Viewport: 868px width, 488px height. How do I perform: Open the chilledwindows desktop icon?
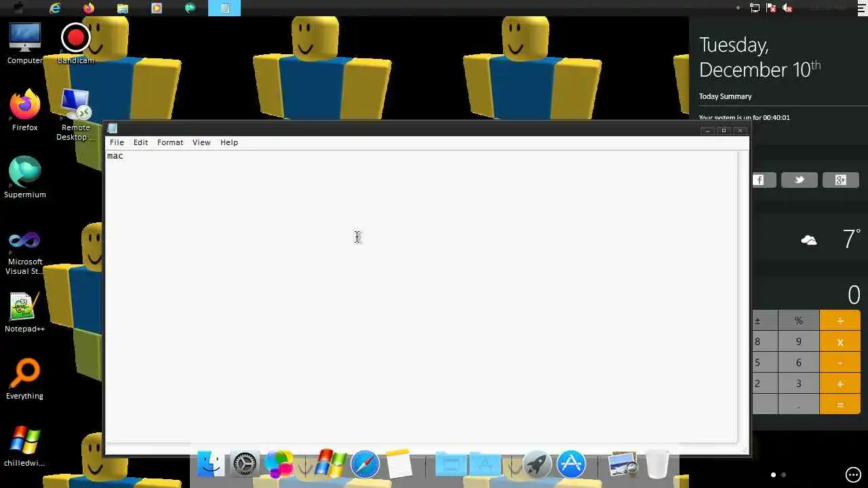pyautogui.click(x=25, y=447)
